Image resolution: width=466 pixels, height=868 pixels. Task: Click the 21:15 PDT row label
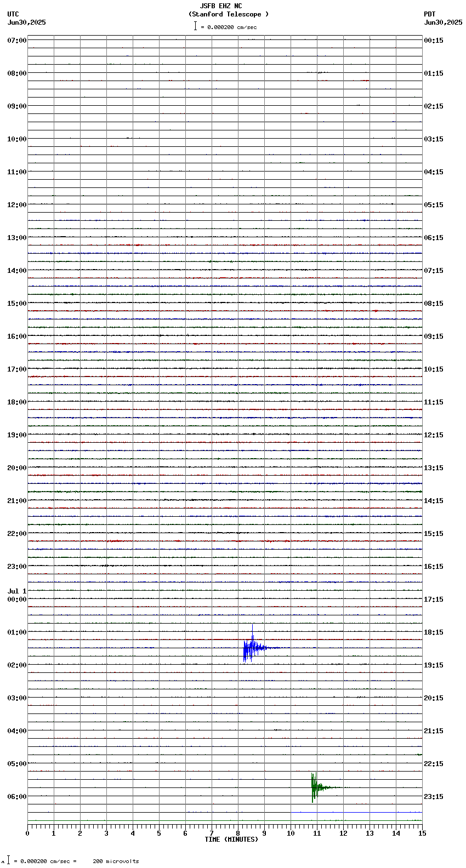pos(434,731)
